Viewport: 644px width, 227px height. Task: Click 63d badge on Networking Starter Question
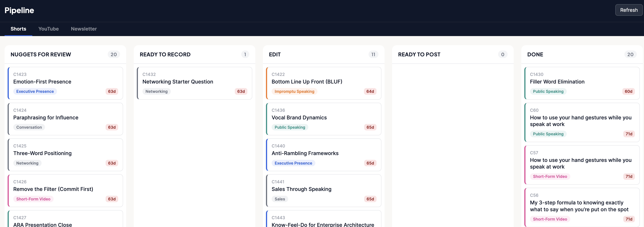(x=241, y=91)
